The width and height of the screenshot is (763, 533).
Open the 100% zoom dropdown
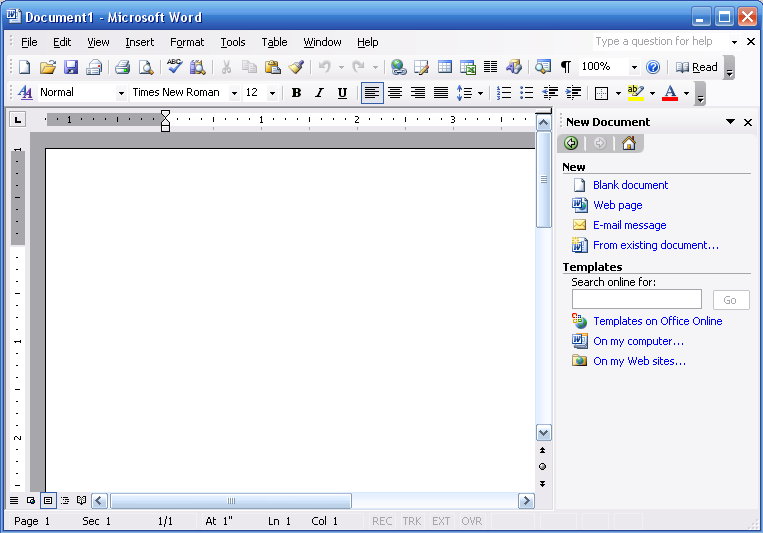point(634,67)
